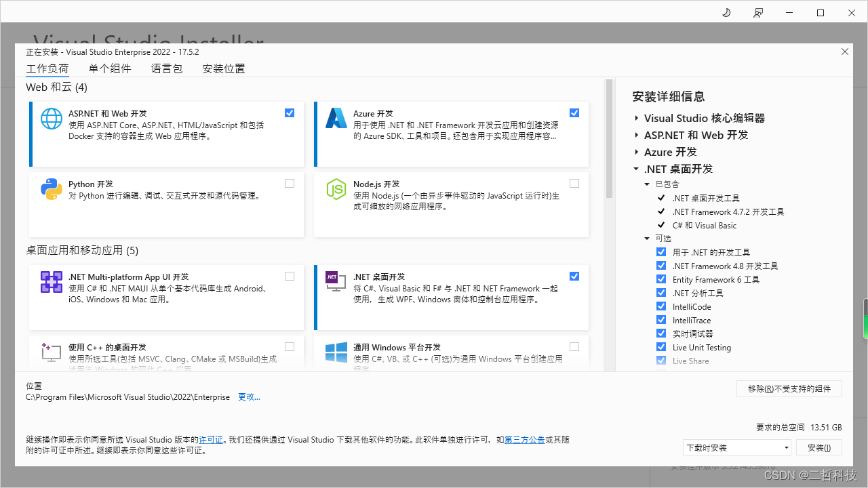The height and width of the screenshot is (488, 868).
Task: Click the Azure 开发 logo icon
Action: coord(336,119)
